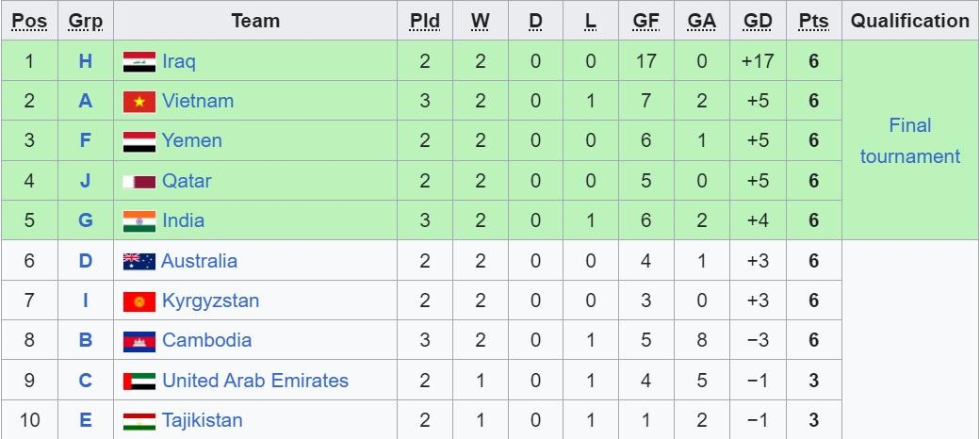980x439 pixels.
Task: Click the Kyrgyzstan flag icon
Action: pos(139,301)
